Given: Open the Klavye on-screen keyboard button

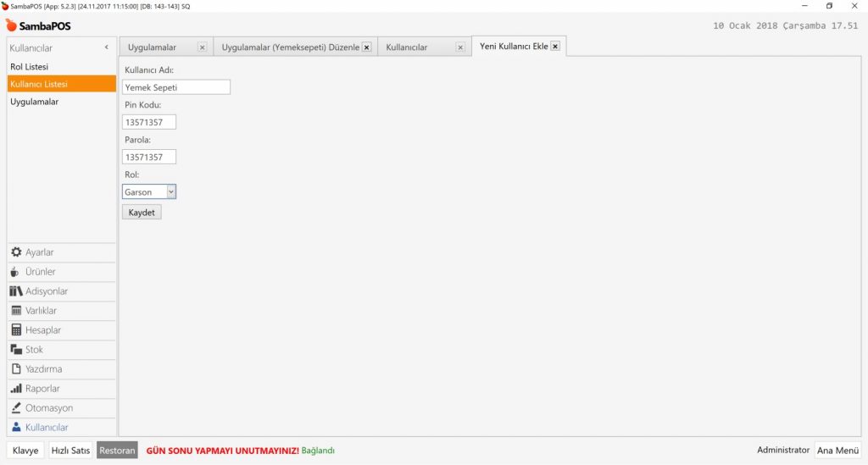Looking at the screenshot, I should click(25, 451).
